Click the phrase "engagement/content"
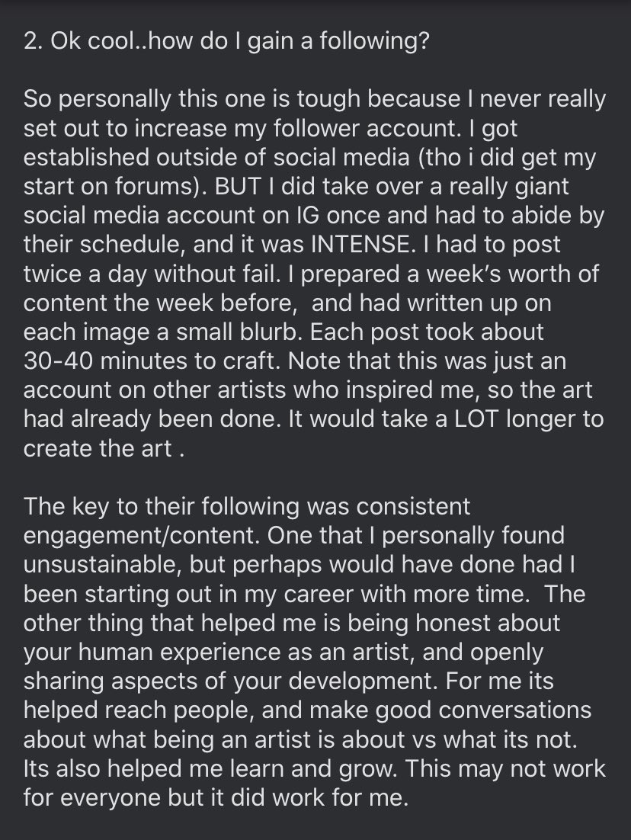This screenshot has height=840, width=631. (142, 536)
